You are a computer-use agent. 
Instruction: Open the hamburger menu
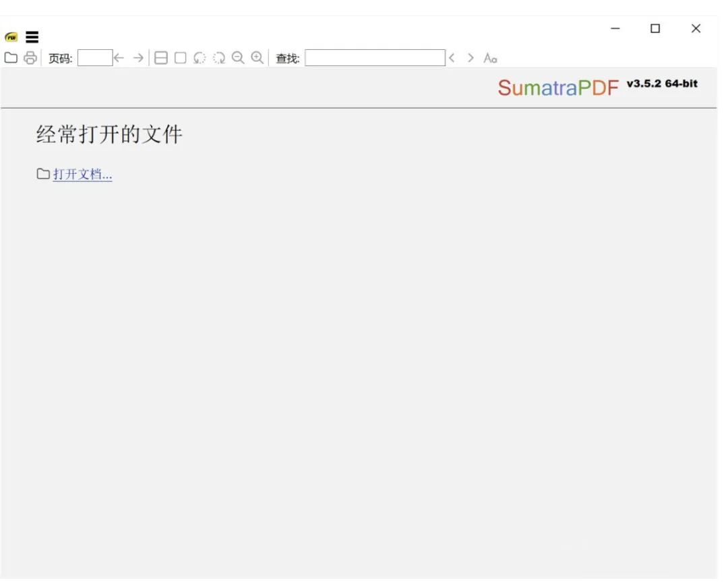pos(32,36)
